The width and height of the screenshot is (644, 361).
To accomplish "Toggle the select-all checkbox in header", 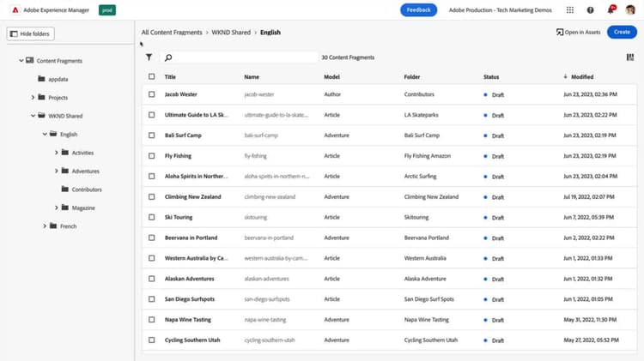I will pyautogui.click(x=151, y=76).
